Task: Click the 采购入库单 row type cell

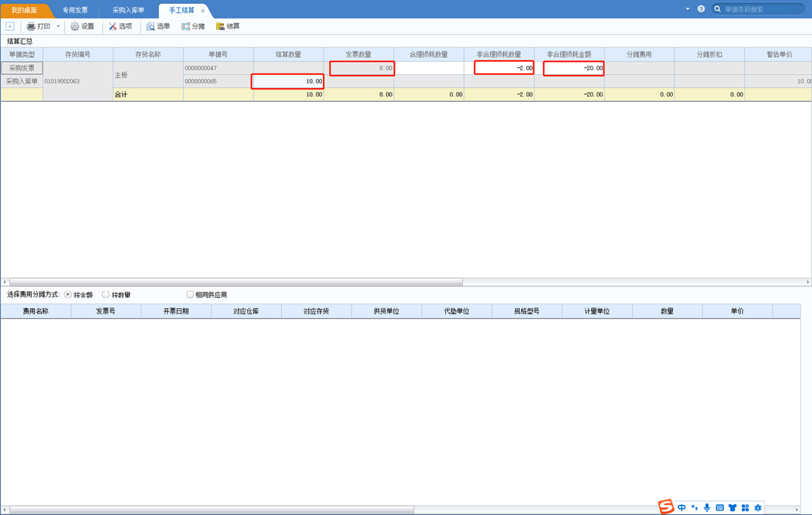Action: (x=22, y=81)
